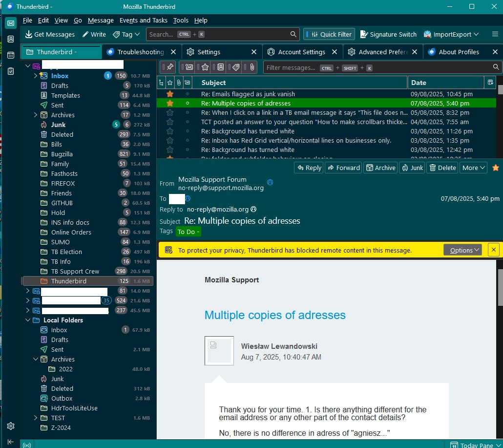Click the Forward button
The width and height of the screenshot is (503, 448).
(343, 168)
